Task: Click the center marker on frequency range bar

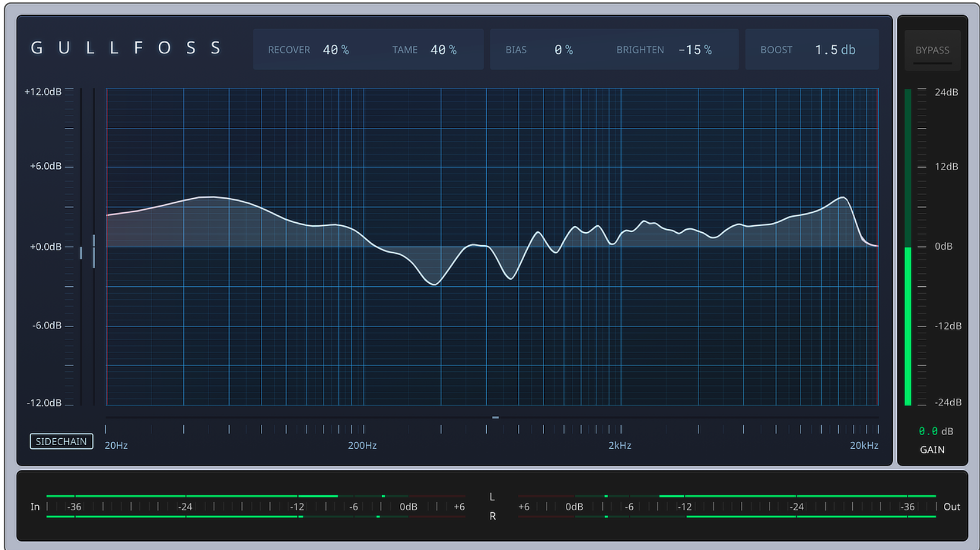Action: click(496, 418)
